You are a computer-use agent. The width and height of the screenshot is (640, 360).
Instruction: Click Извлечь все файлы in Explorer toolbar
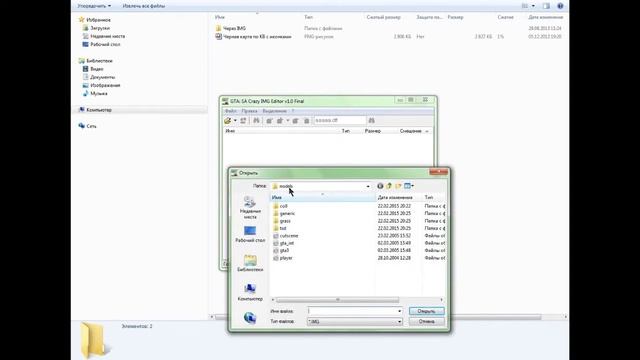point(144,6)
